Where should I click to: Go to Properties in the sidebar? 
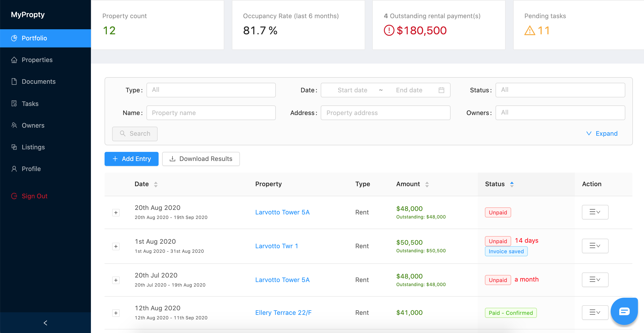[37, 60]
